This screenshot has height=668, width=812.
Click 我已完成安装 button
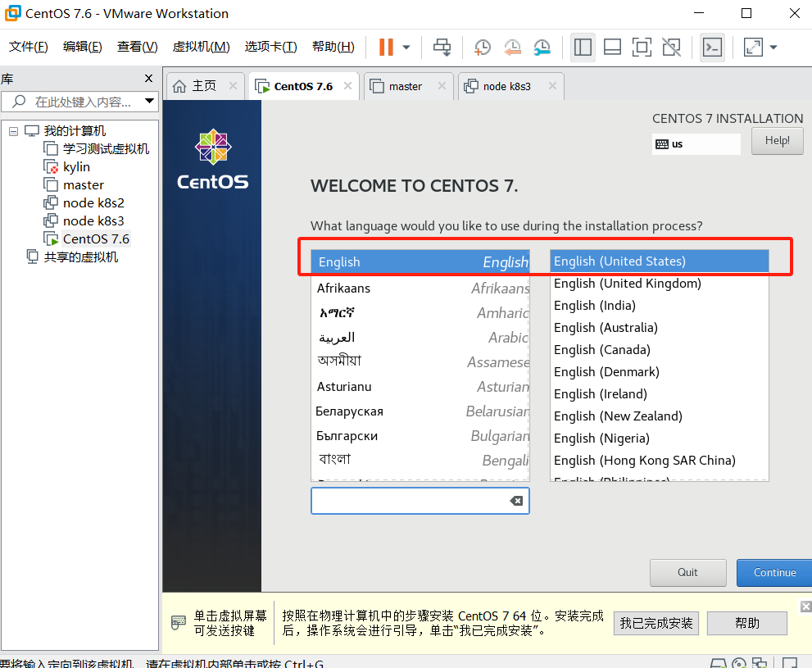pos(656,623)
